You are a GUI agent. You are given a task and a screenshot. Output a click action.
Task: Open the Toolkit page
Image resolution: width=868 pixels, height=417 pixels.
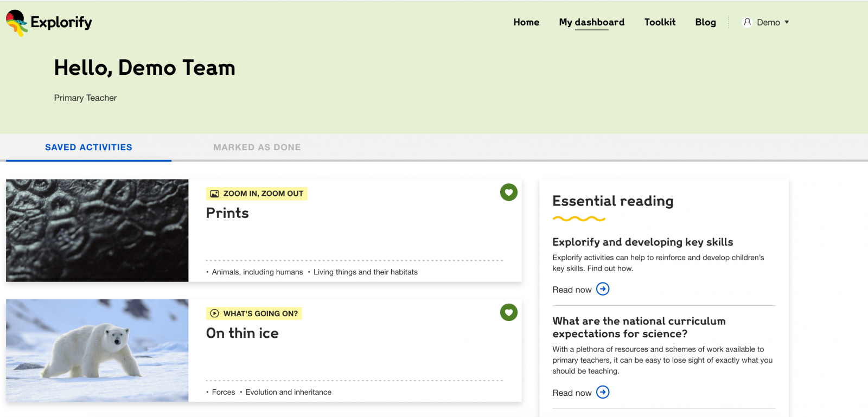tap(660, 22)
